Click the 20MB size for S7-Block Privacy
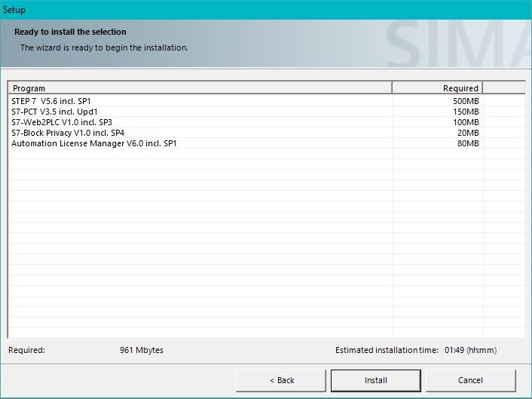The image size is (532, 399). [x=468, y=133]
